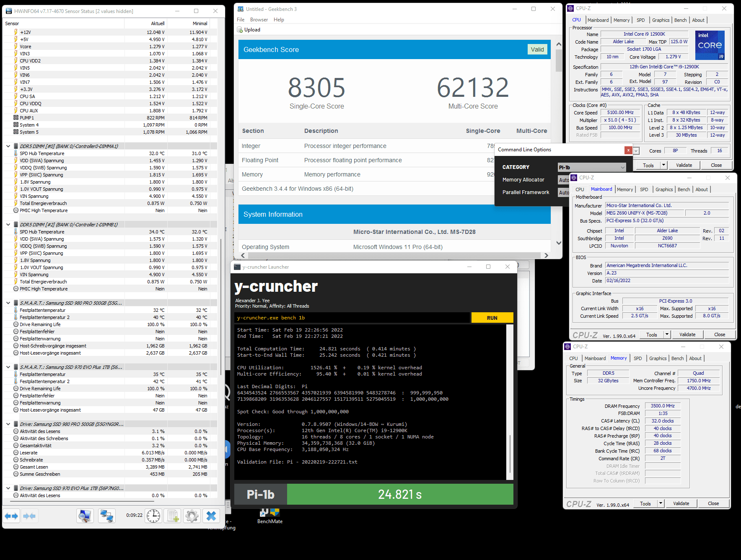Click the green Valid badge in Geekbench

click(x=537, y=49)
